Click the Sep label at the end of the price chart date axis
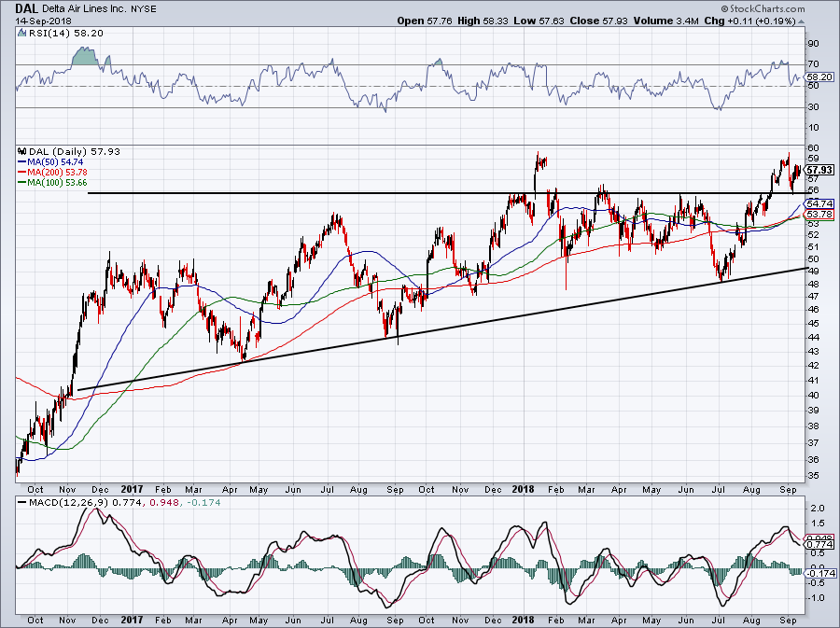840x628 pixels. [x=788, y=489]
